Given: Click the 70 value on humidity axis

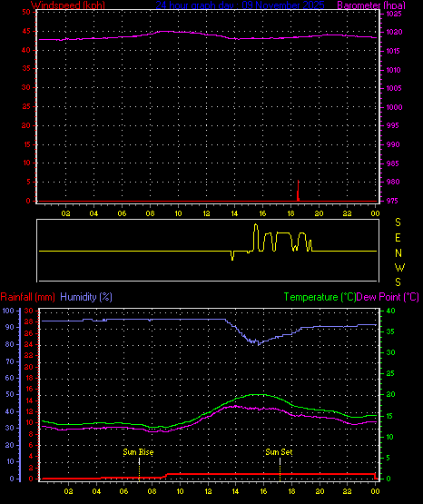Looking at the screenshot, I should pyautogui.click(x=10, y=362).
